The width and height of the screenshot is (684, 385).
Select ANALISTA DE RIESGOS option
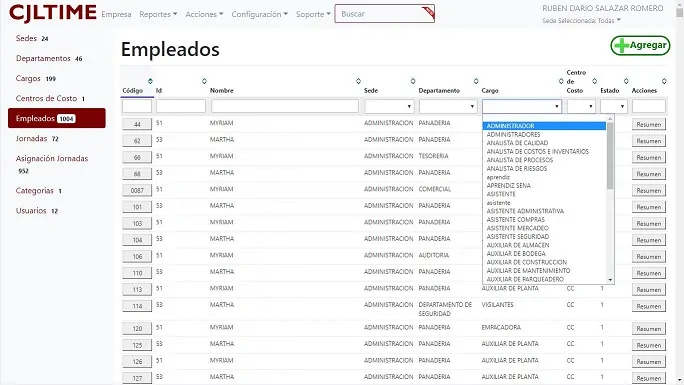pos(544,169)
